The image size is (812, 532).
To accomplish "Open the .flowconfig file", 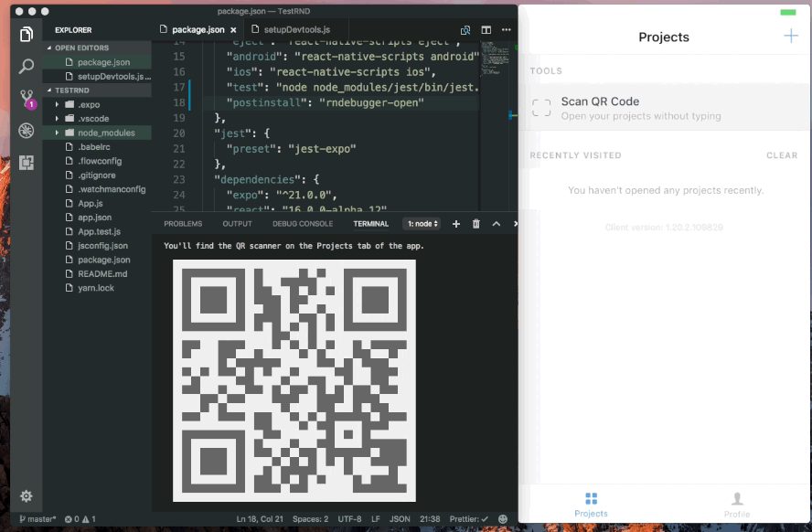I will click(97, 161).
